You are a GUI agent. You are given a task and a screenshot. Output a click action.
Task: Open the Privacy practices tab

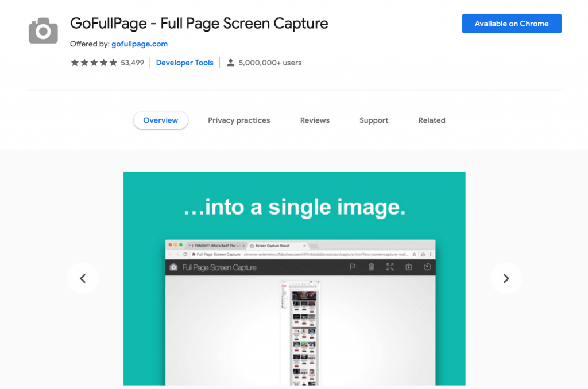point(239,120)
